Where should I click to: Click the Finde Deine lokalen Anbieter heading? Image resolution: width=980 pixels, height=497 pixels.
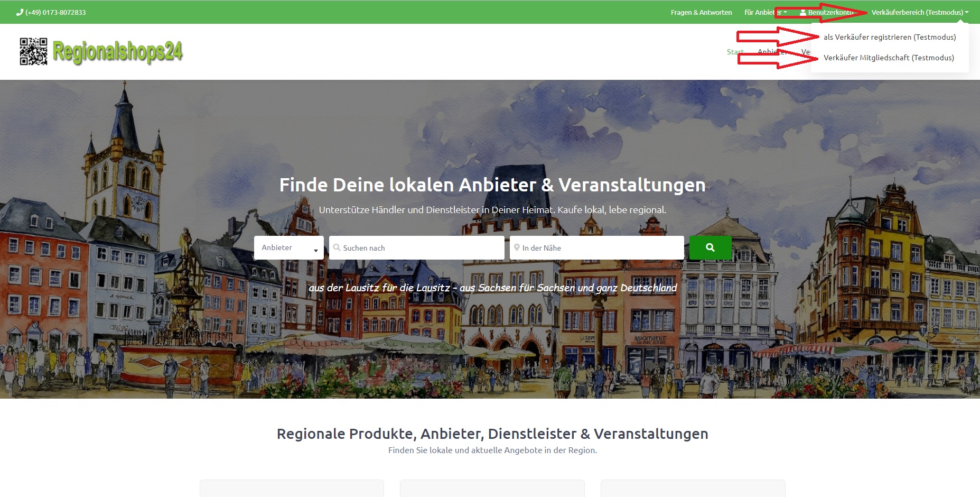(492, 185)
